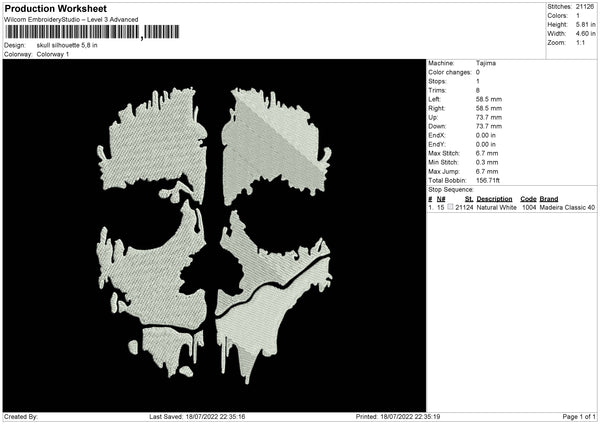Click the Created By footer label
600x424 pixels.
[x=21, y=417]
